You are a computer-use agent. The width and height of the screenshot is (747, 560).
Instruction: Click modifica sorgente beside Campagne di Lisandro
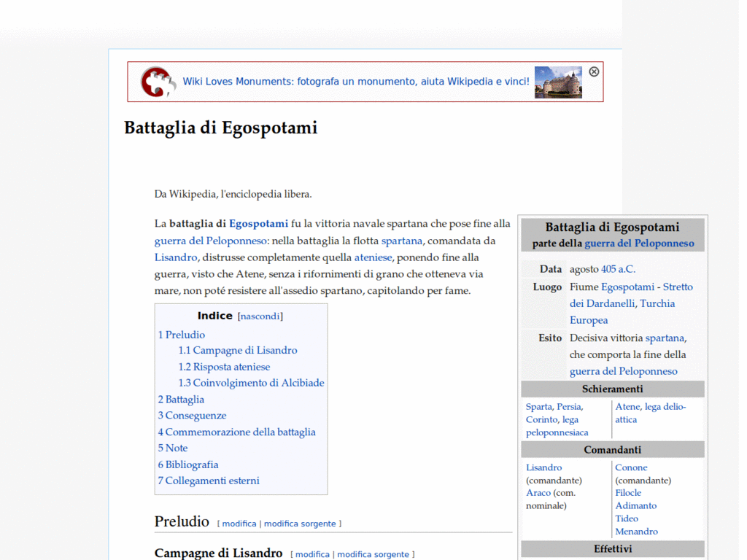373,555
